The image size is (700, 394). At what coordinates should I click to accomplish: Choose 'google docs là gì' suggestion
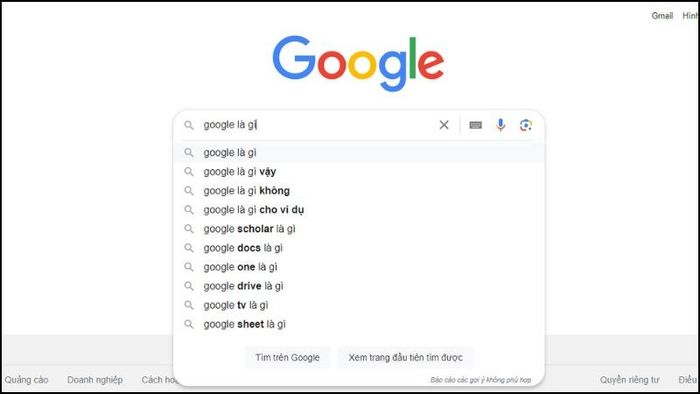pos(359,248)
